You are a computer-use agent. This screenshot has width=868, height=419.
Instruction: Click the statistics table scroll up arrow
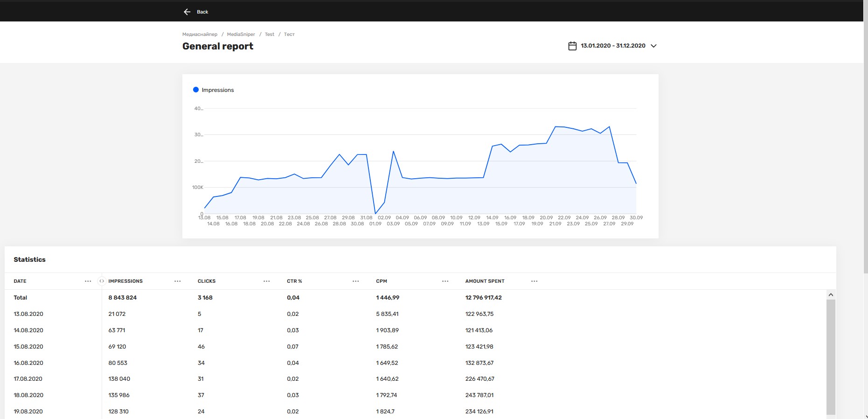click(831, 295)
